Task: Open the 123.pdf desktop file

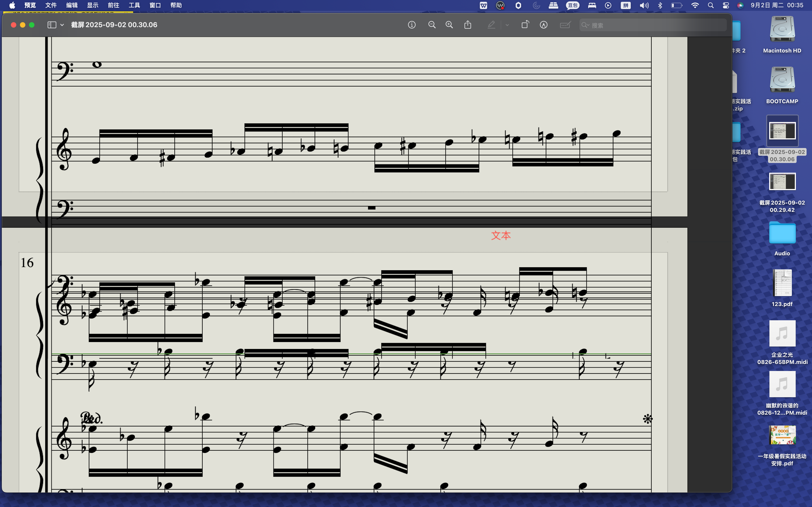Action: tap(782, 283)
